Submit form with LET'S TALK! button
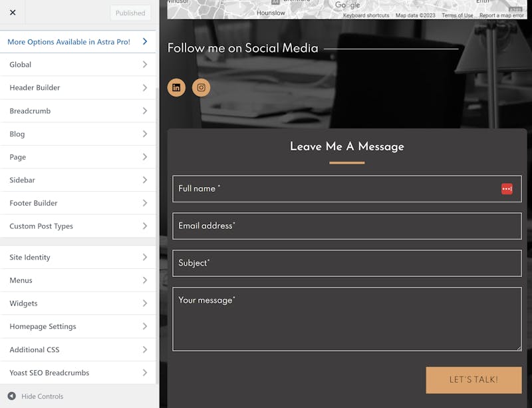 coord(473,380)
